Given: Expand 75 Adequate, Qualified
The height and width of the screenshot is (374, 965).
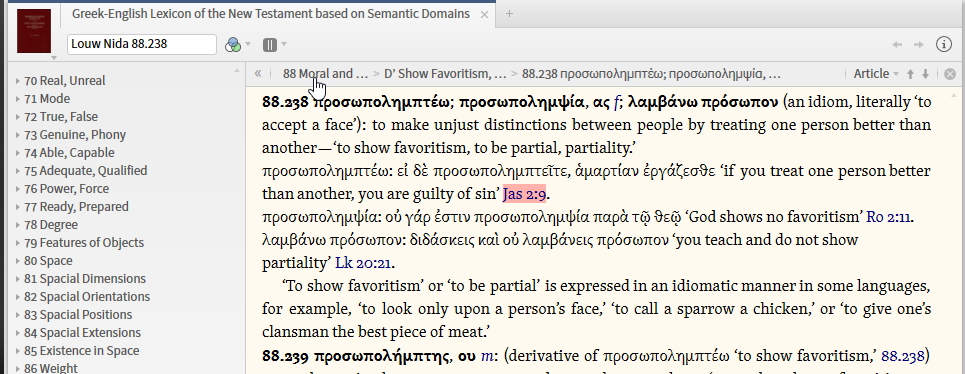Looking at the screenshot, I should (x=18, y=171).
